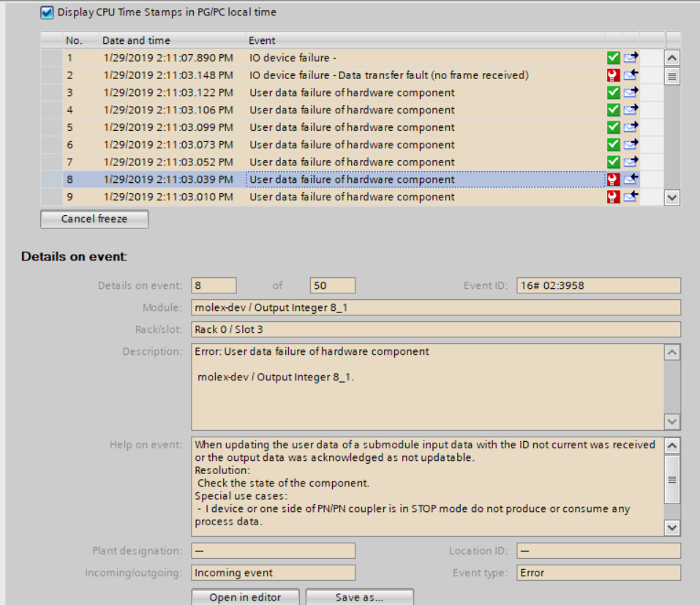Screen dimensions: 700x605
Task: Click the Date and time column header
Action: click(172, 40)
